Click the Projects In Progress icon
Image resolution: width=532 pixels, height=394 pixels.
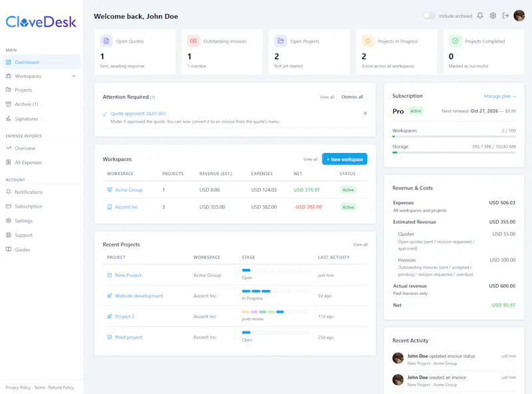click(x=368, y=41)
